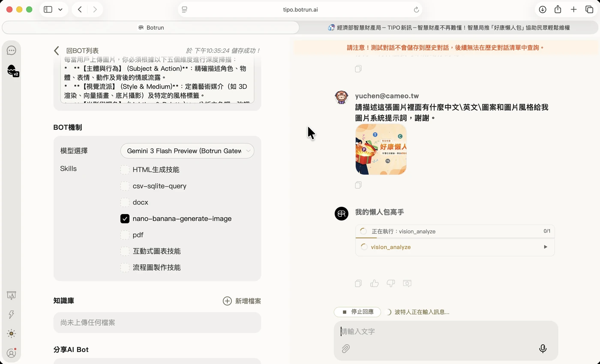Copy the user message below image thumbnail

tap(358, 185)
